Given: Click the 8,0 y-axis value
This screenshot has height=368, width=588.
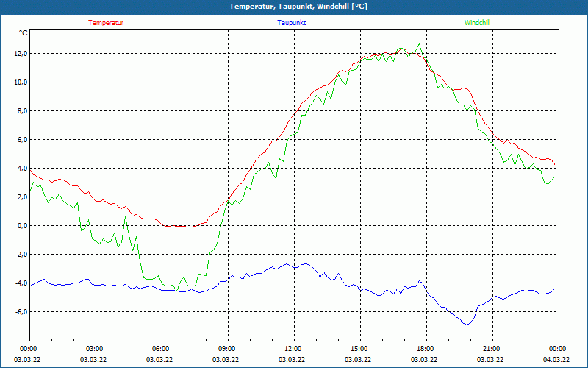Looking at the screenshot, I should (x=22, y=111).
